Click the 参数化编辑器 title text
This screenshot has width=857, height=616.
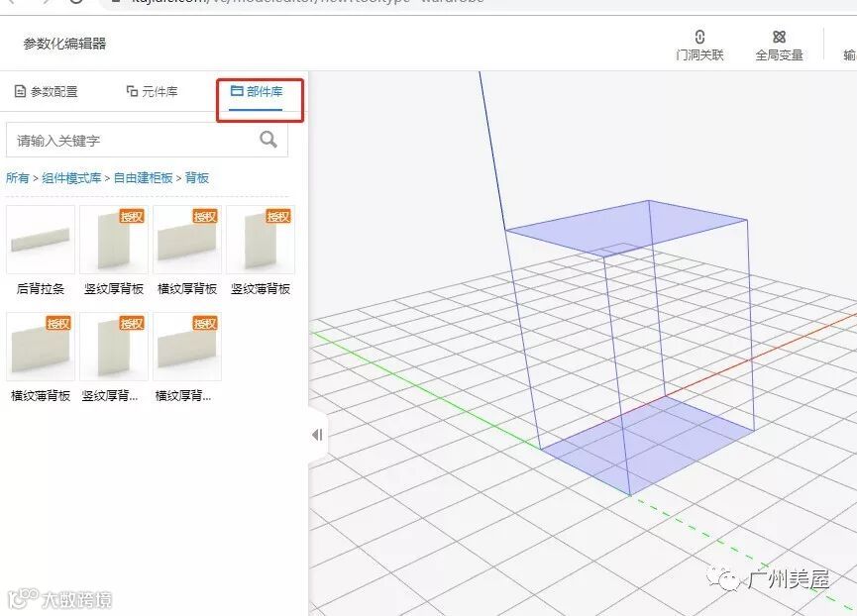click(64, 44)
